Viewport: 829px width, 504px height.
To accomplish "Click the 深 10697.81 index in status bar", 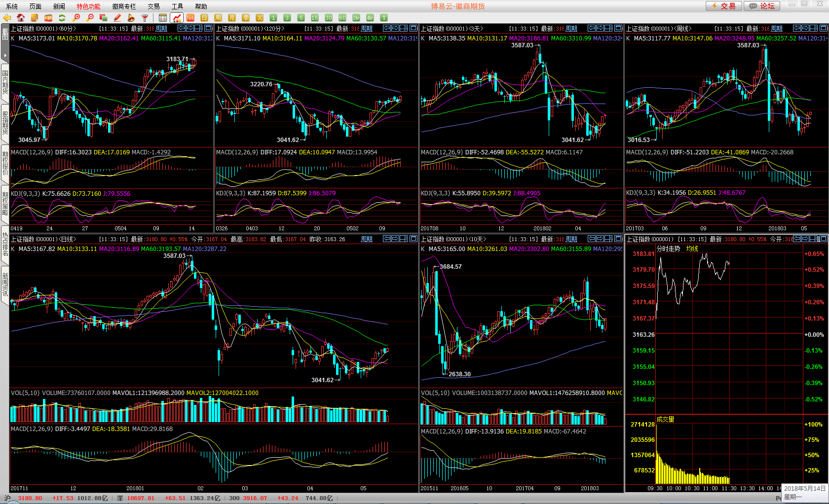I will (x=136, y=498).
